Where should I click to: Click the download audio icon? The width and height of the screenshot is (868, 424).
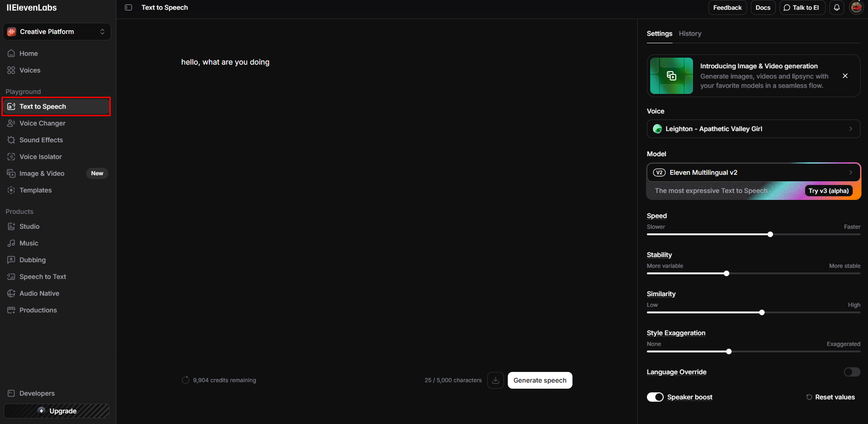pos(495,380)
